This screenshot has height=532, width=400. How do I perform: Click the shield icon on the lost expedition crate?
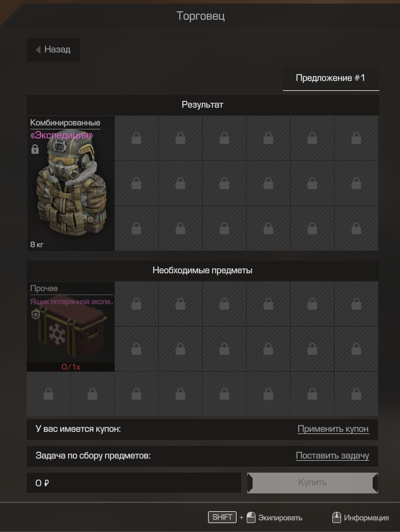35,315
